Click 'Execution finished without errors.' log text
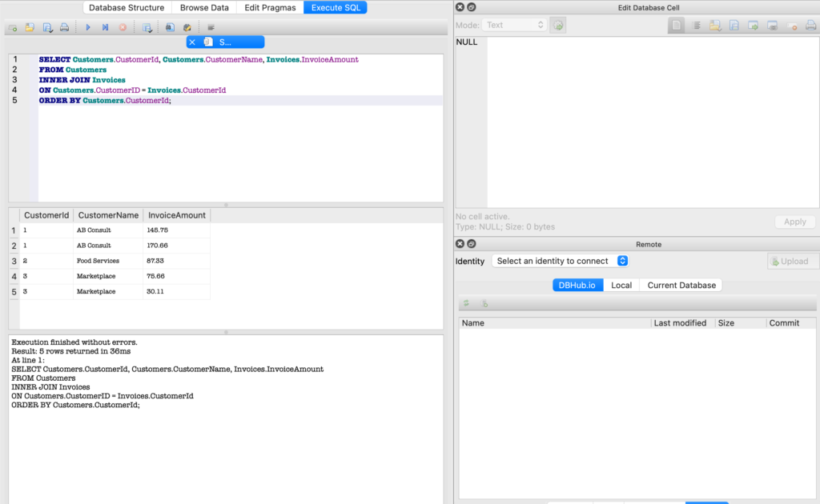The width and height of the screenshot is (820, 504). pyautogui.click(x=74, y=342)
